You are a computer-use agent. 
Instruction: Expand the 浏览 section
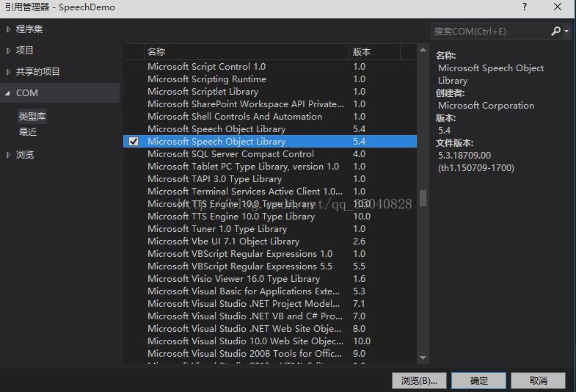point(8,155)
